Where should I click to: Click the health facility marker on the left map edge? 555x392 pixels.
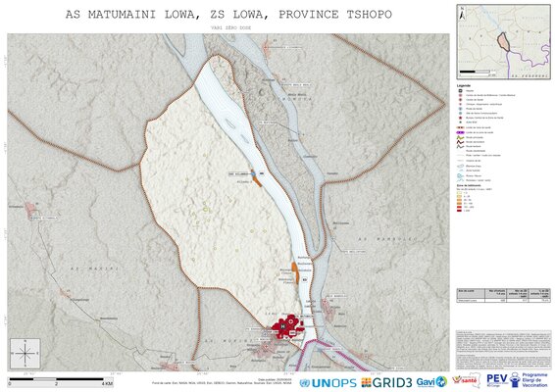click(31, 211)
